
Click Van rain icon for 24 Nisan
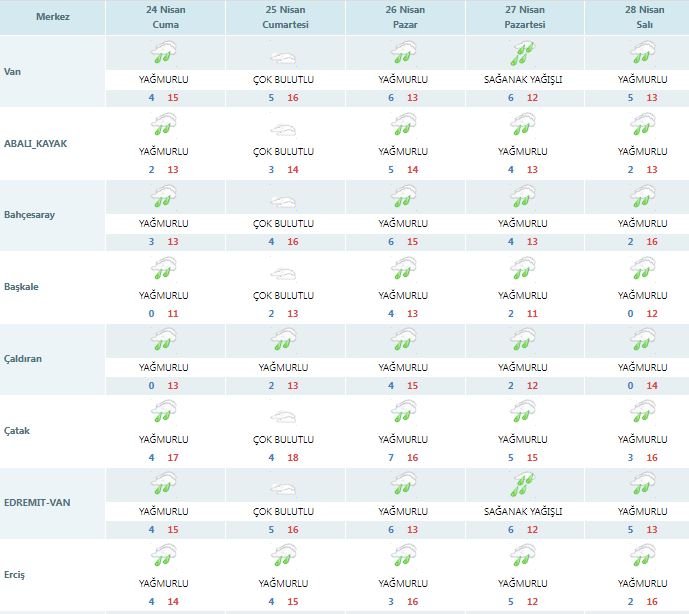(163, 54)
